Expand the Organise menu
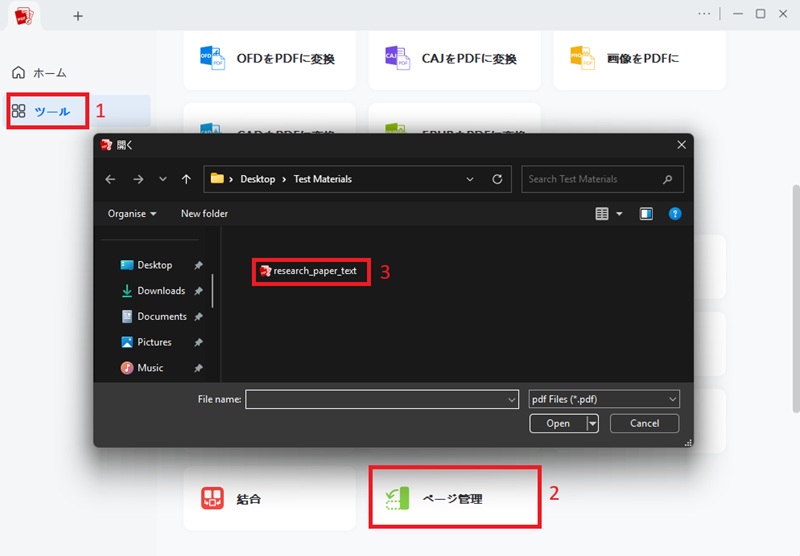The width and height of the screenshot is (800, 556). click(132, 214)
